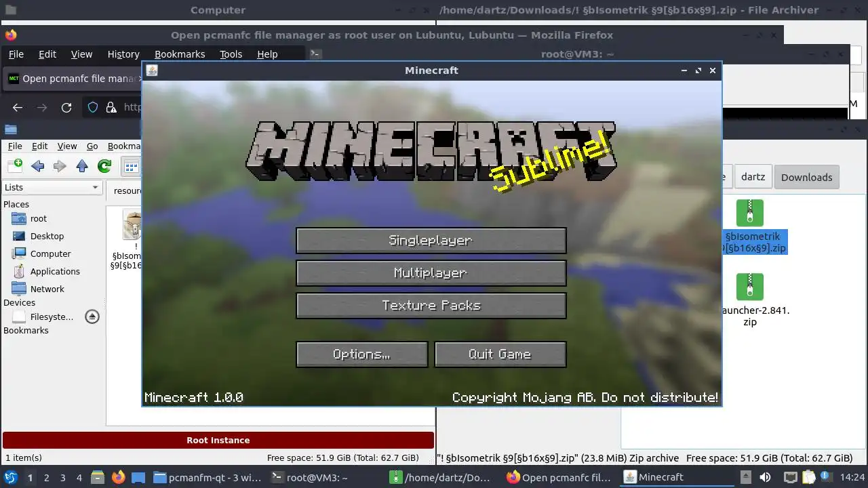Switch to Firefox taskbar entry

561,478
